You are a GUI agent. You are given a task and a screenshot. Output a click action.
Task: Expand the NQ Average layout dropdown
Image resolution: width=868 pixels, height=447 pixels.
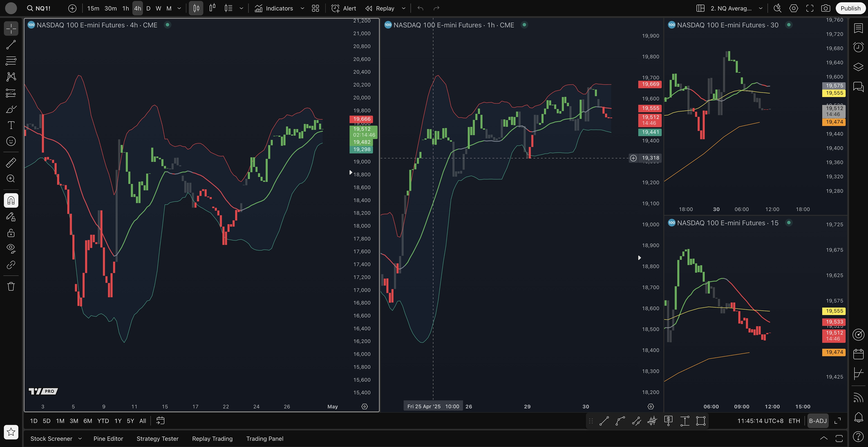760,8
